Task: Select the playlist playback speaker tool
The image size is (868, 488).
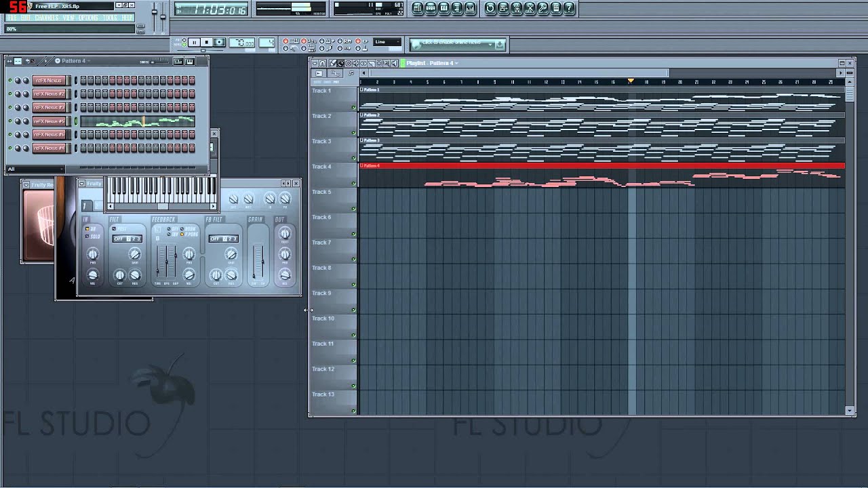Action: tap(394, 63)
